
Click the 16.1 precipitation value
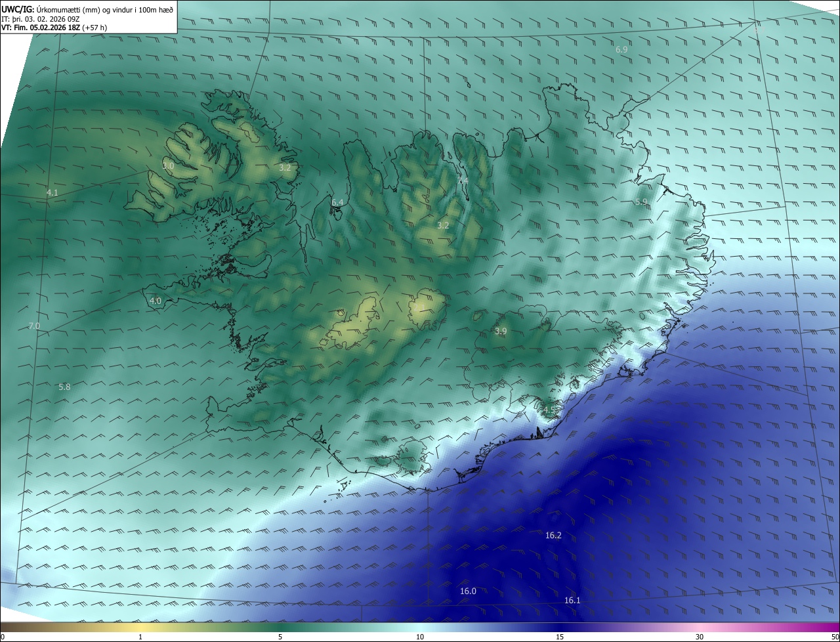pos(572,601)
